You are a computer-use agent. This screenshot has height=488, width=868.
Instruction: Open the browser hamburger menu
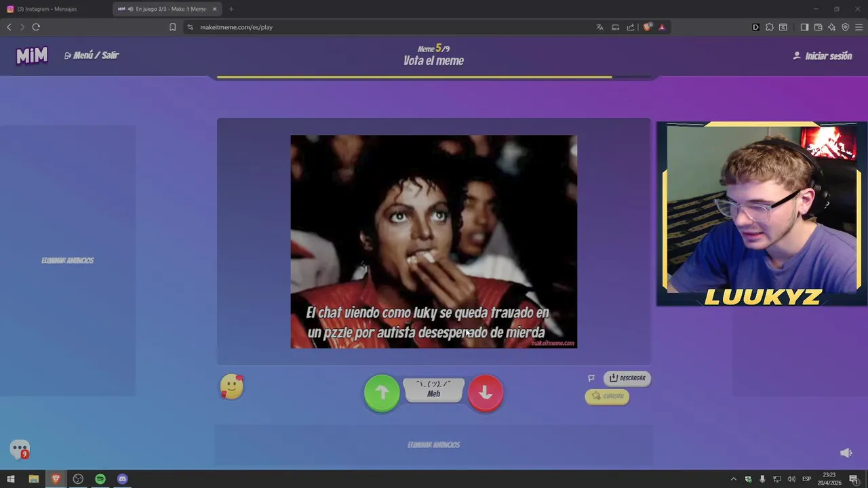(859, 27)
